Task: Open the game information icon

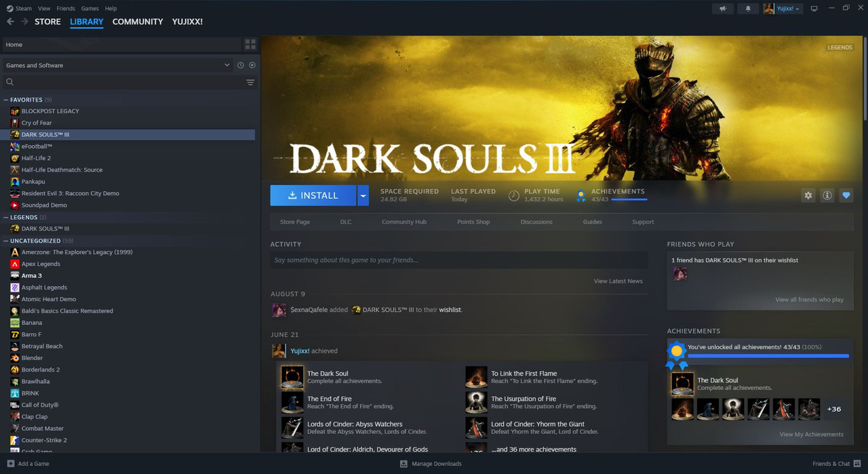Action: (x=827, y=195)
